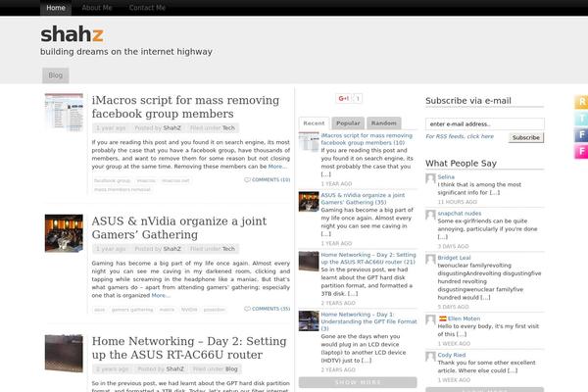Click Tech category on iMacros post
This screenshot has height=392, width=588.
(x=228, y=128)
